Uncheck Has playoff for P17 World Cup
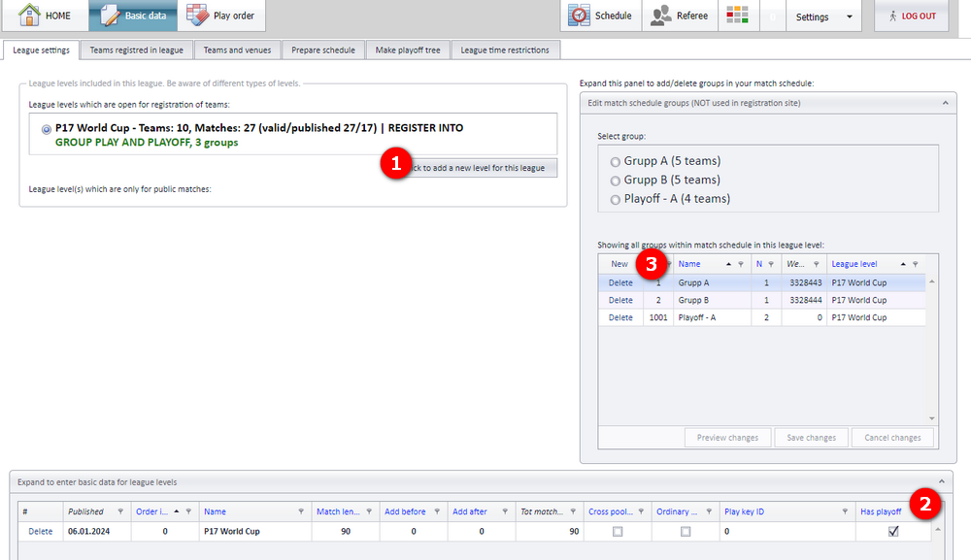 point(893,532)
